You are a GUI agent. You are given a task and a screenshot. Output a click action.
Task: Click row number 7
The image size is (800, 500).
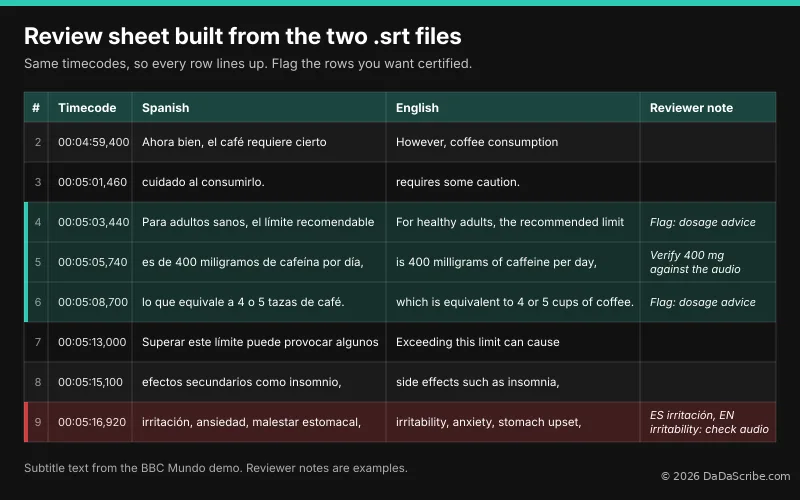(x=38, y=342)
